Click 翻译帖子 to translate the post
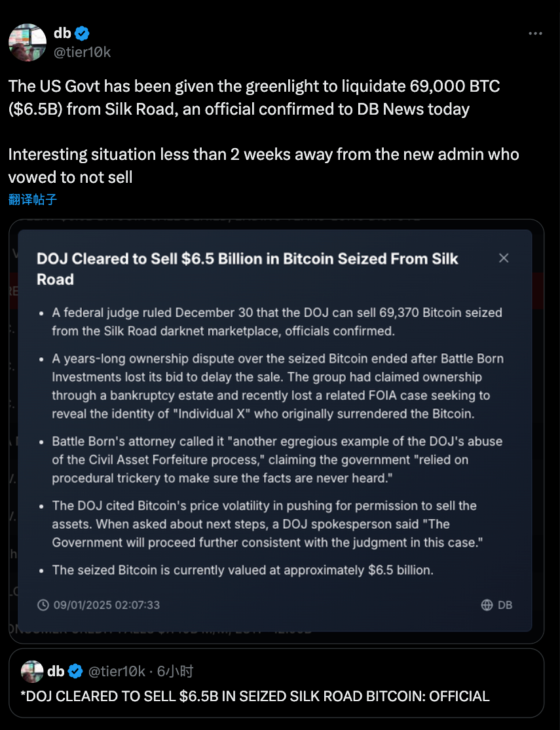 coord(33,200)
